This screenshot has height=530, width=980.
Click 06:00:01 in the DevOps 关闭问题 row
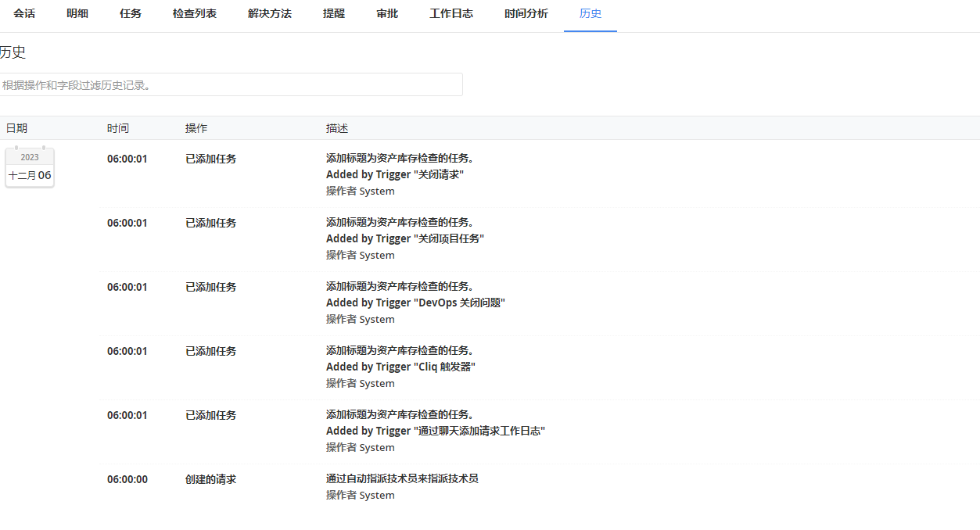click(x=127, y=287)
